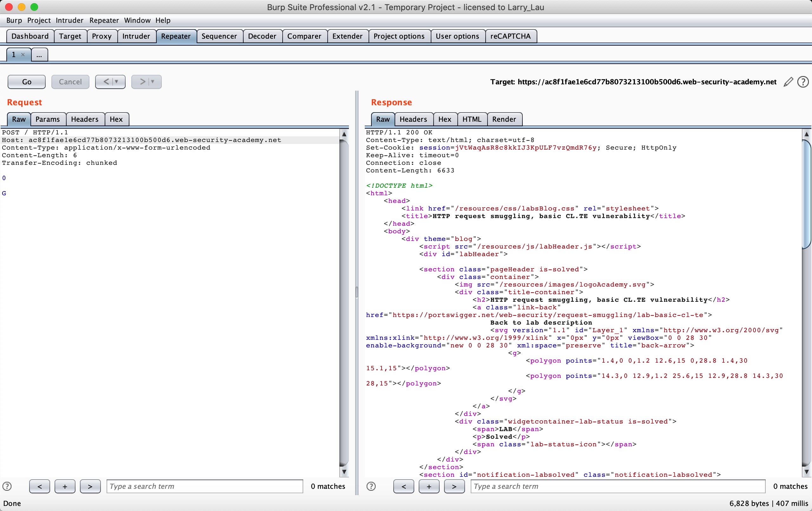Screen dimensions: 812x511
Task: Open the Project options tab
Action: [x=399, y=36]
